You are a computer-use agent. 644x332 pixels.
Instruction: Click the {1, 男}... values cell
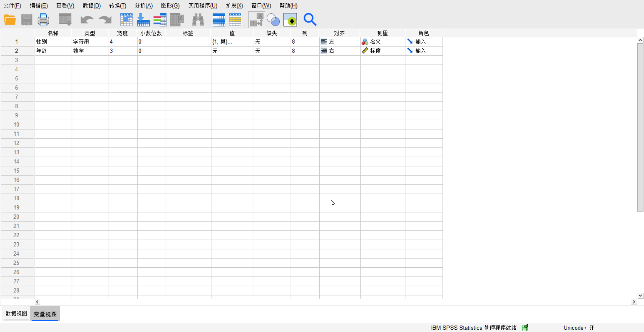(x=232, y=42)
